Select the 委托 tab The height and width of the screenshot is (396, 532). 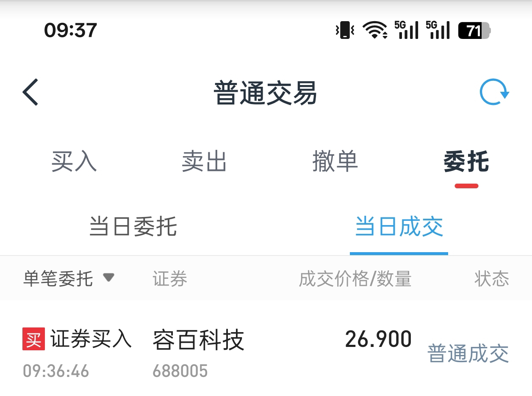466,161
